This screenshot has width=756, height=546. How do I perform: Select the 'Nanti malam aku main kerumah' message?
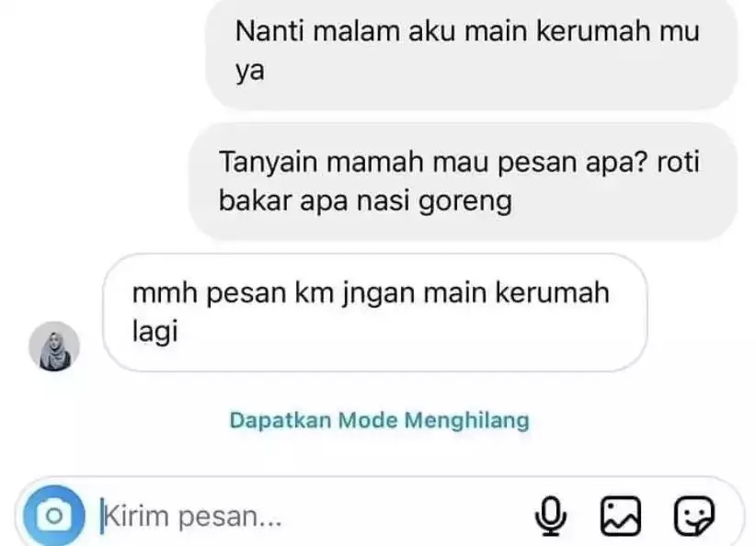point(472,53)
